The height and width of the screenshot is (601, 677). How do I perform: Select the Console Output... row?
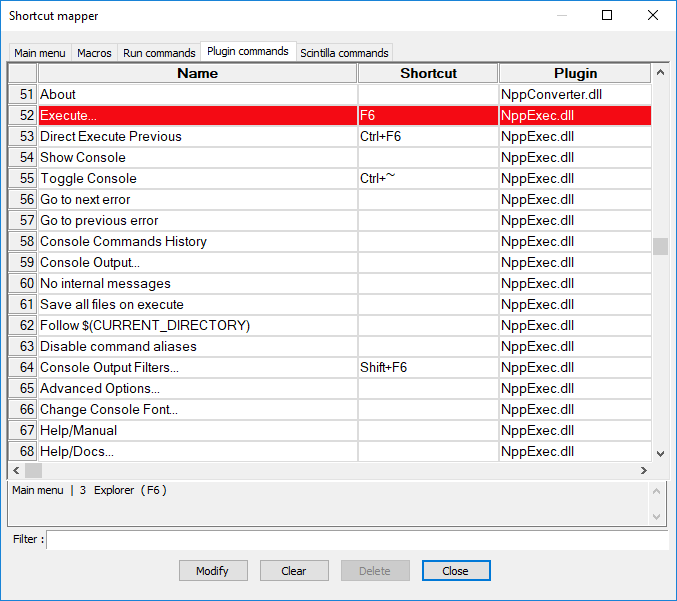point(329,263)
